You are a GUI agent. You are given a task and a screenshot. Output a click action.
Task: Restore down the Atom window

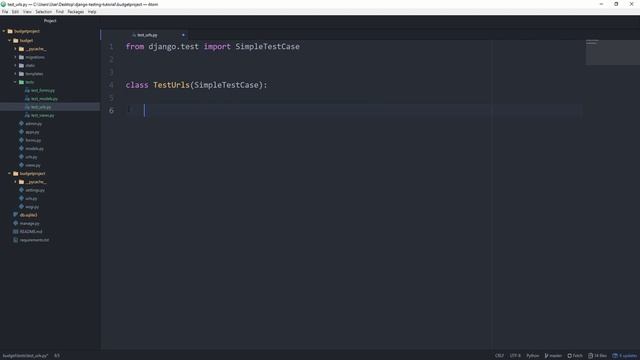pos(616,4)
